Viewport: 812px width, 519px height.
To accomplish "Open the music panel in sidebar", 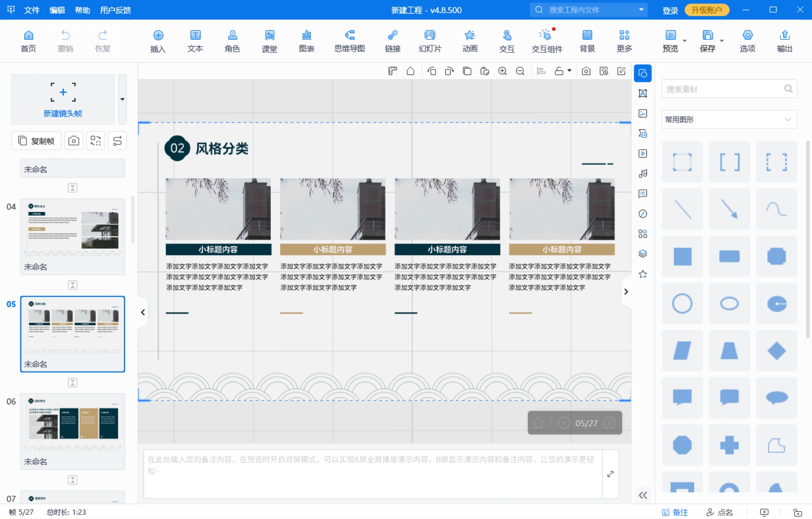I will [x=643, y=174].
